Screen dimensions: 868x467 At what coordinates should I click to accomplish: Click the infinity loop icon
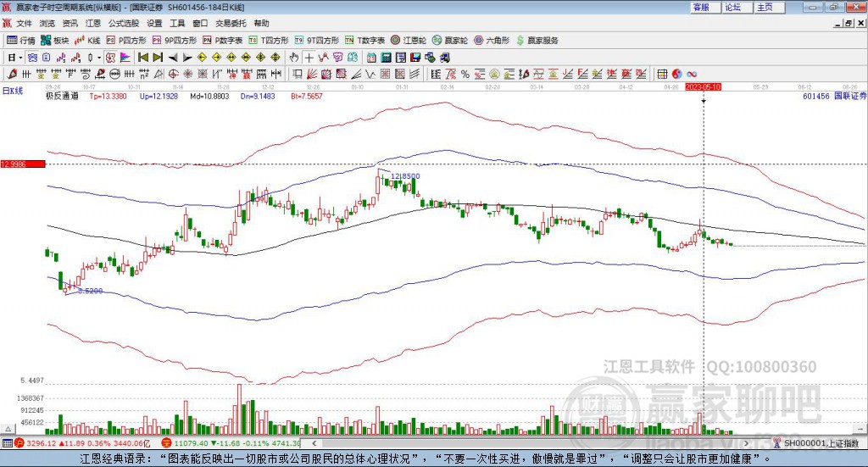692,74
